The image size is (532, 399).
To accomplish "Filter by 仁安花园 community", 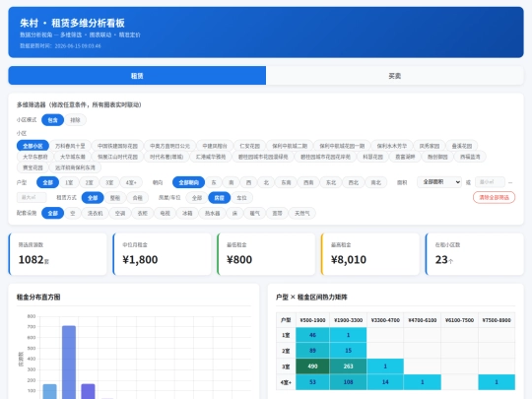I will (249, 146).
